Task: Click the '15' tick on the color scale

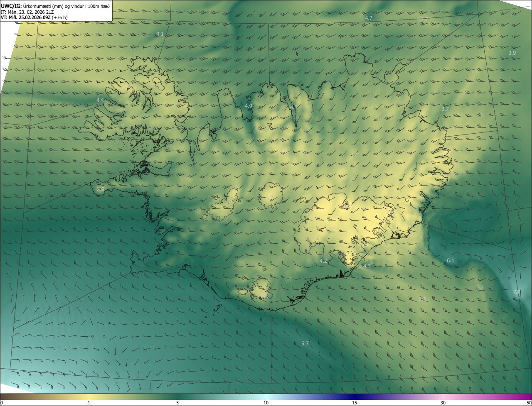Action: [355, 403]
